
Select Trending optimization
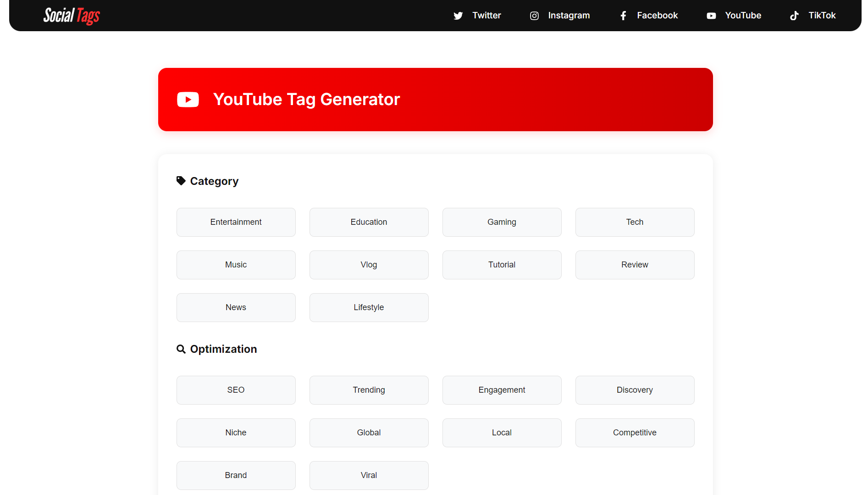pyautogui.click(x=369, y=390)
